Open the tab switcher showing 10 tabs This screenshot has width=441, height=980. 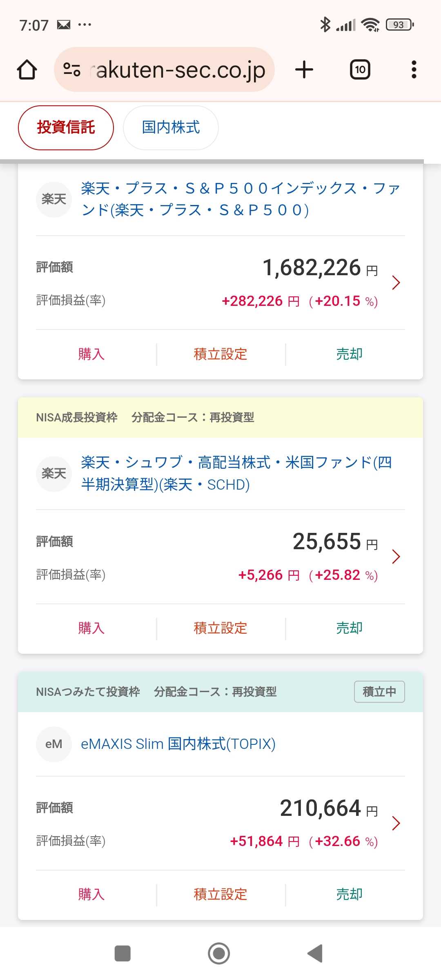[360, 69]
